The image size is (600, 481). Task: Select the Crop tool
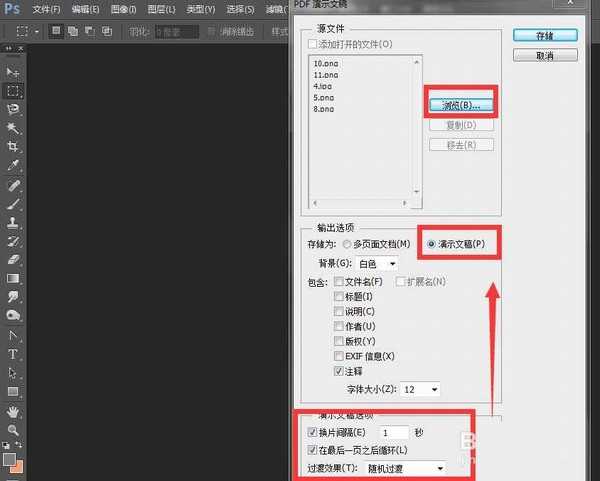point(13,147)
